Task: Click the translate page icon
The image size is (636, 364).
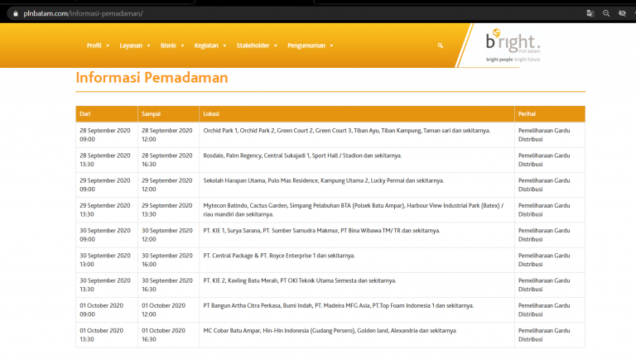Action: (590, 13)
